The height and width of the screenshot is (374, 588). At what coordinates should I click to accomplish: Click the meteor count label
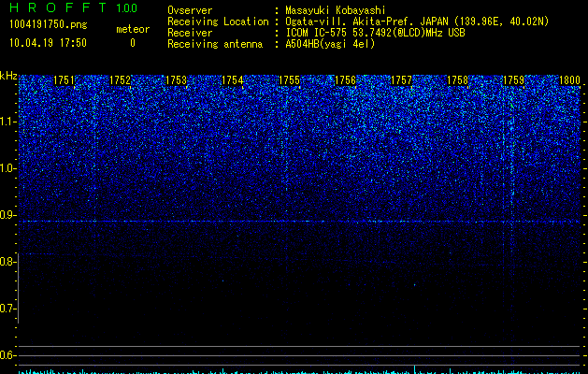coord(133,29)
